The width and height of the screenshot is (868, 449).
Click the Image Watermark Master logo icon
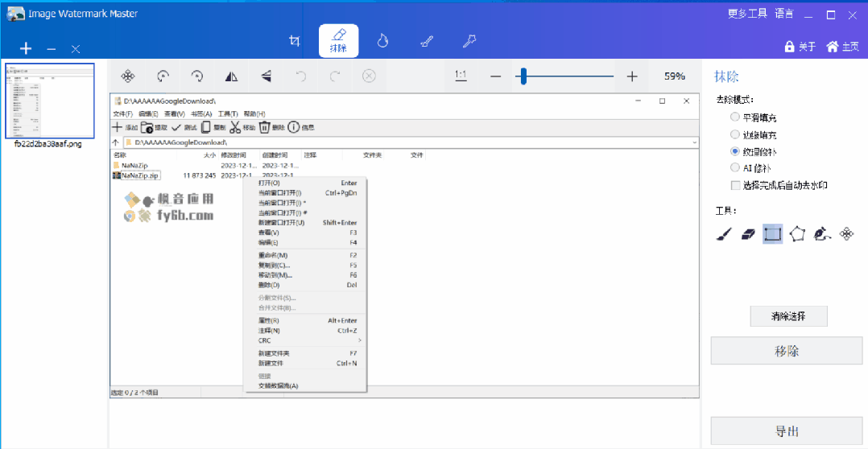[x=15, y=13]
